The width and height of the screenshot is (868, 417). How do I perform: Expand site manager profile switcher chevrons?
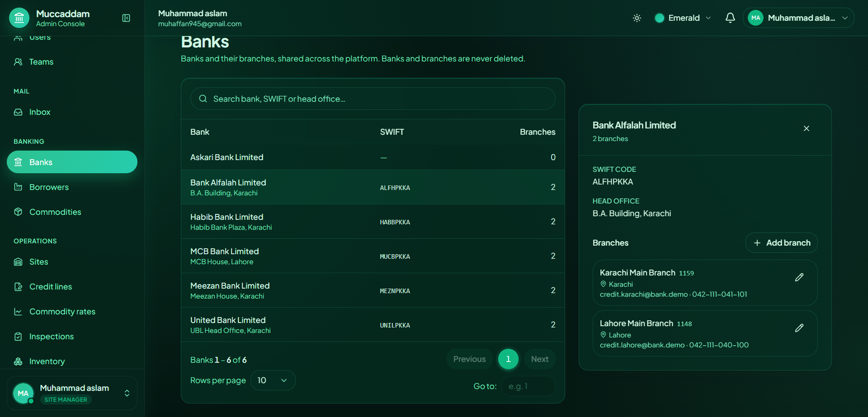(x=127, y=393)
